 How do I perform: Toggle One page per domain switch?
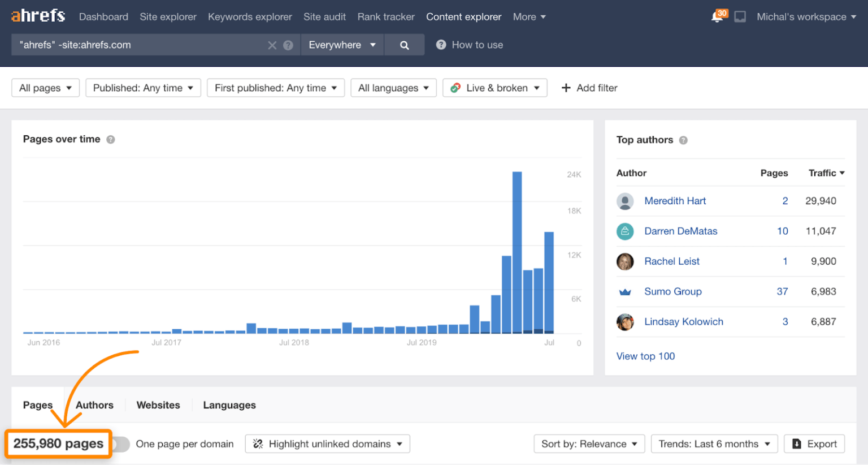point(120,444)
